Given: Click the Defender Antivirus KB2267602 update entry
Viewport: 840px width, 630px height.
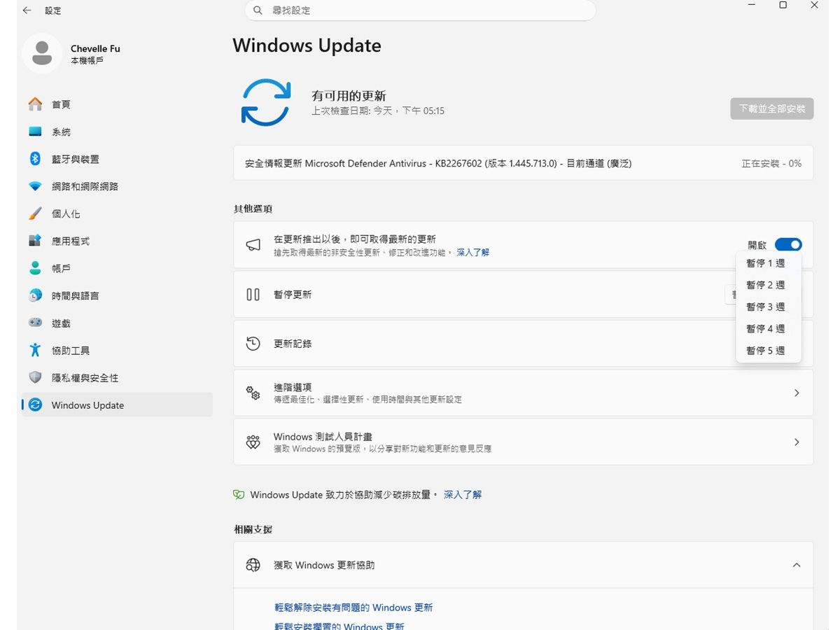Looking at the screenshot, I should pyautogui.click(x=523, y=163).
